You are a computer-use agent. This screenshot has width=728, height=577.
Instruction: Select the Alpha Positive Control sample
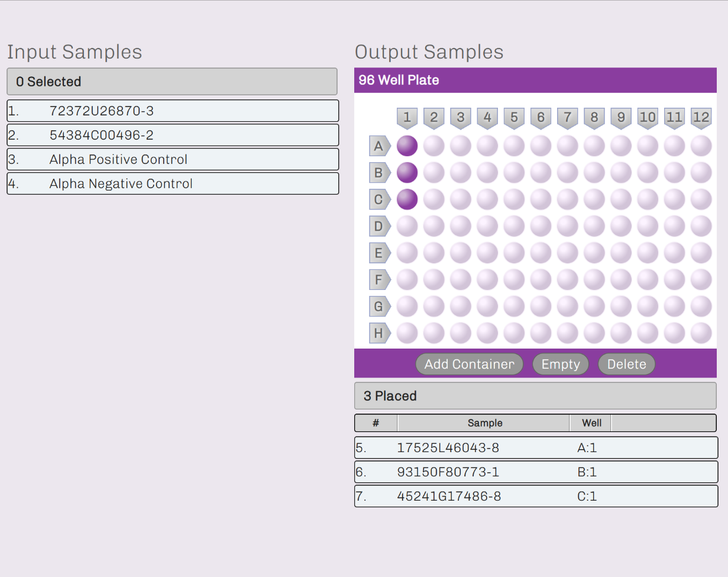[x=173, y=159]
